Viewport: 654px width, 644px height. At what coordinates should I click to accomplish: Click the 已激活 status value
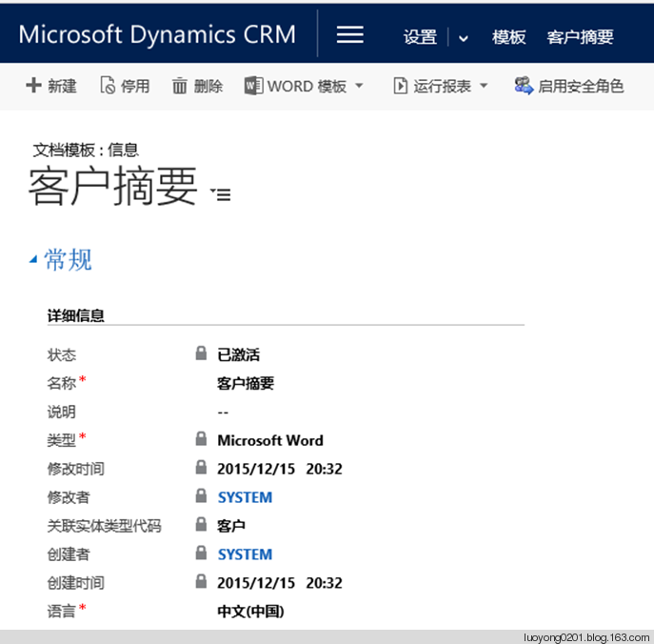tap(238, 354)
